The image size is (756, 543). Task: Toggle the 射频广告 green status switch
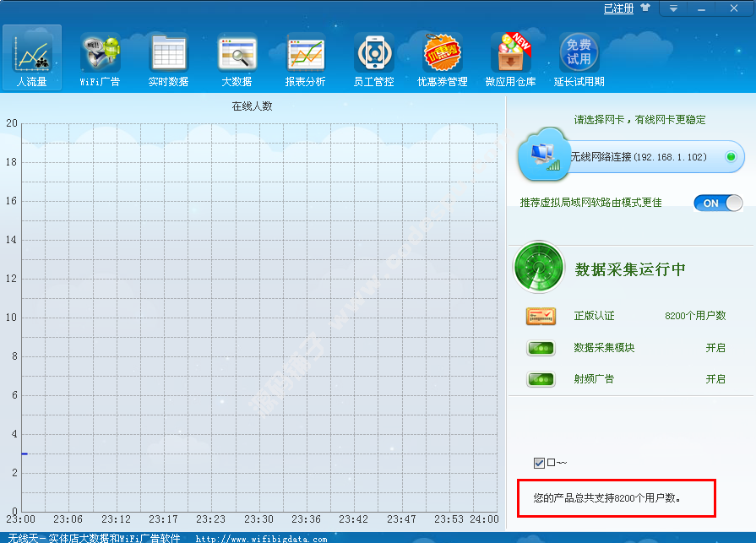[541, 379]
